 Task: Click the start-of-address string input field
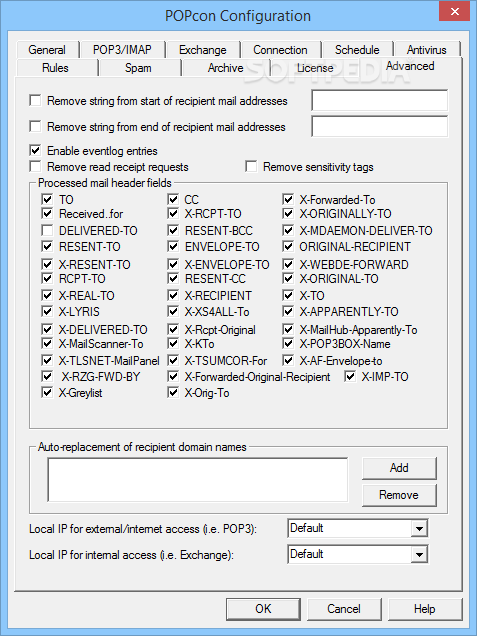point(380,101)
